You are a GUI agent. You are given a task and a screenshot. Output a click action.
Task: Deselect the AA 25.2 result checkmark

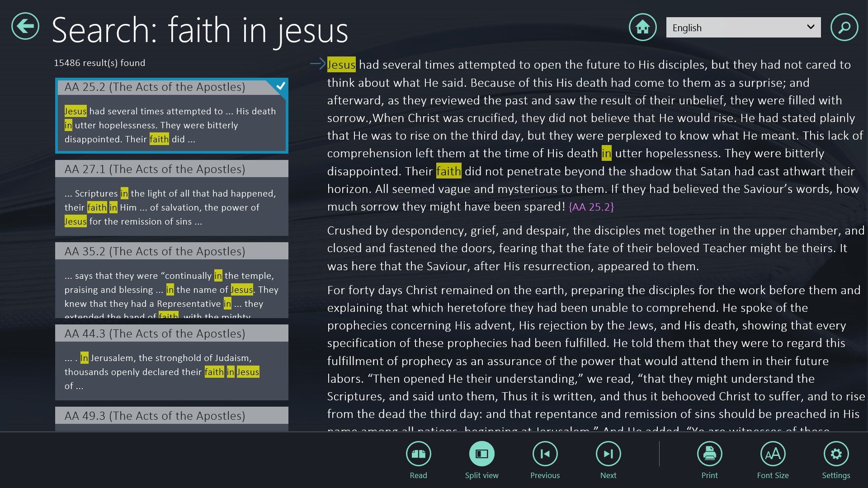(x=280, y=85)
